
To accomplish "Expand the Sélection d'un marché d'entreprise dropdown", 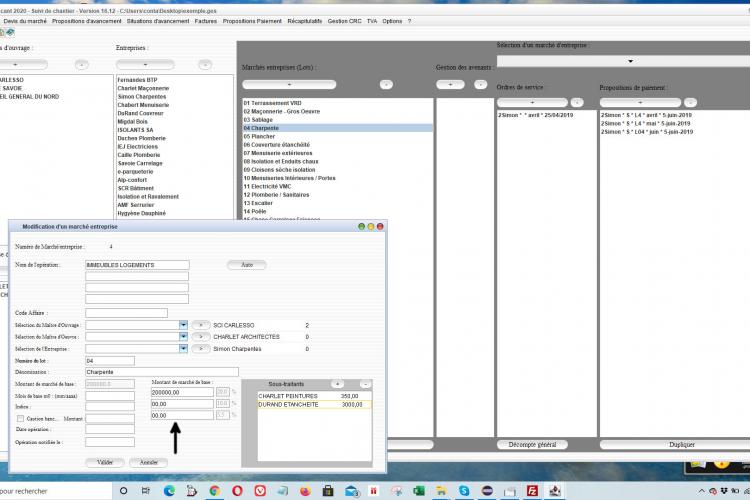I will [x=630, y=61].
